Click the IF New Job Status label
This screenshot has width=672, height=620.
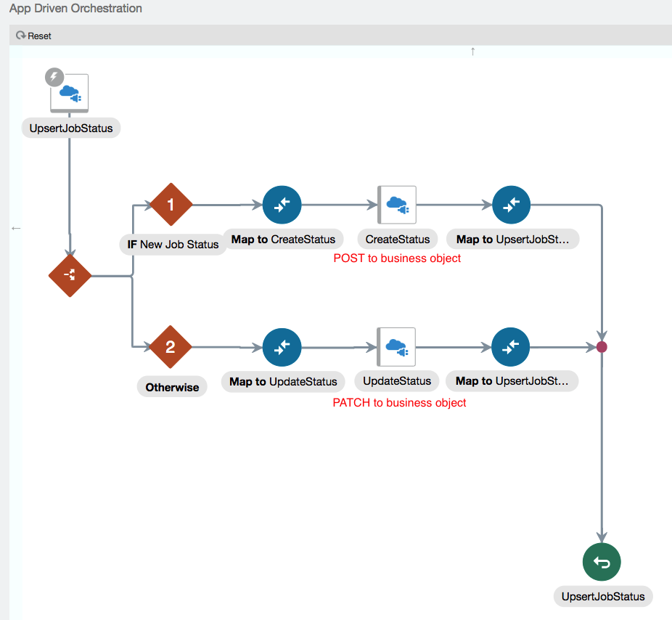click(x=173, y=245)
